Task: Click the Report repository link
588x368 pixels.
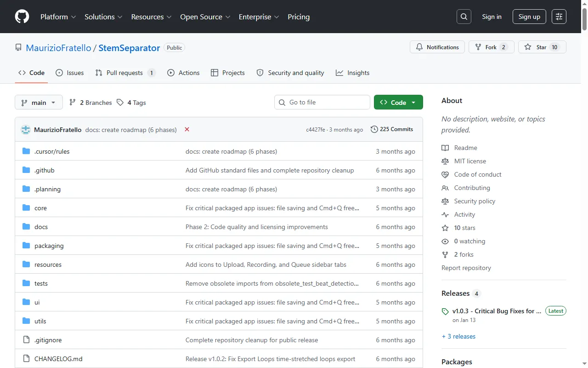Action: pos(466,268)
